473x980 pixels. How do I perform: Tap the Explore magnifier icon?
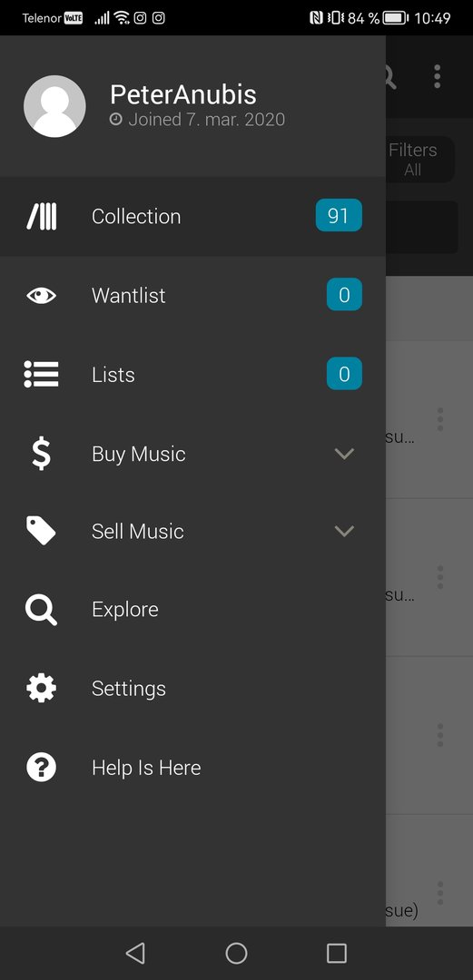point(41,610)
